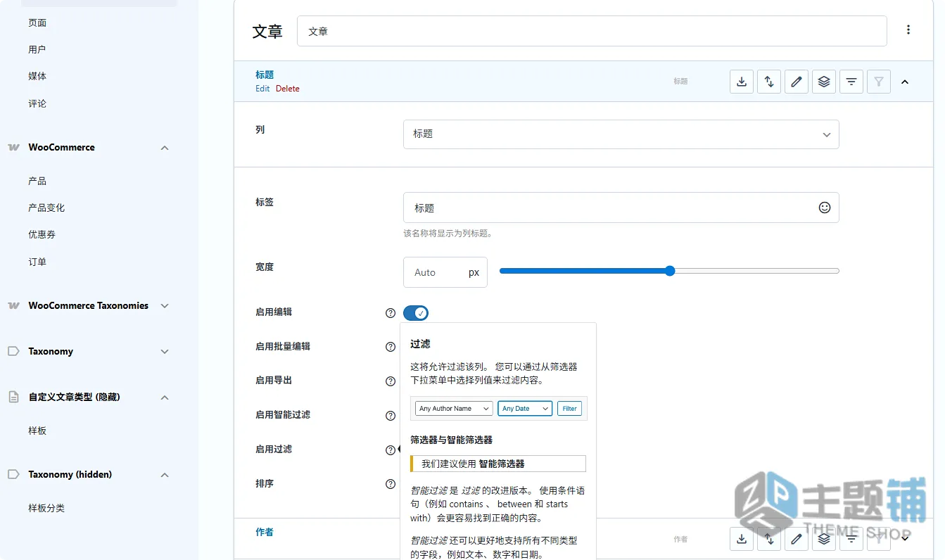Collapse the 标题 column settings chevron
This screenshot has width=945, height=560.
click(x=905, y=82)
